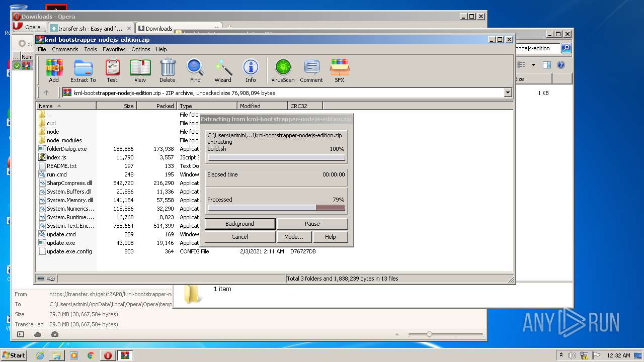Image resolution: width=644 pixels, height=362 pixels.
Task: Click the Opera turbo speed icon
Action: (x=55, y=334)
